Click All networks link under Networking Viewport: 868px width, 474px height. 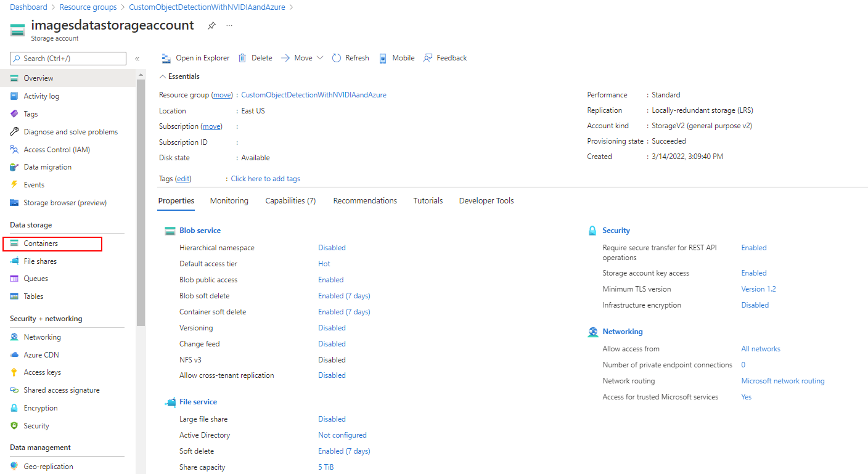(761, 349)
